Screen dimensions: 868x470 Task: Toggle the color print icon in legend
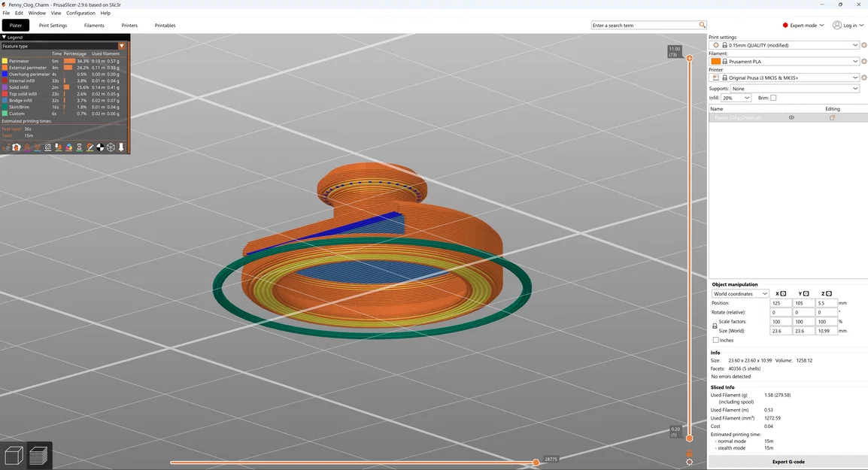68,147
